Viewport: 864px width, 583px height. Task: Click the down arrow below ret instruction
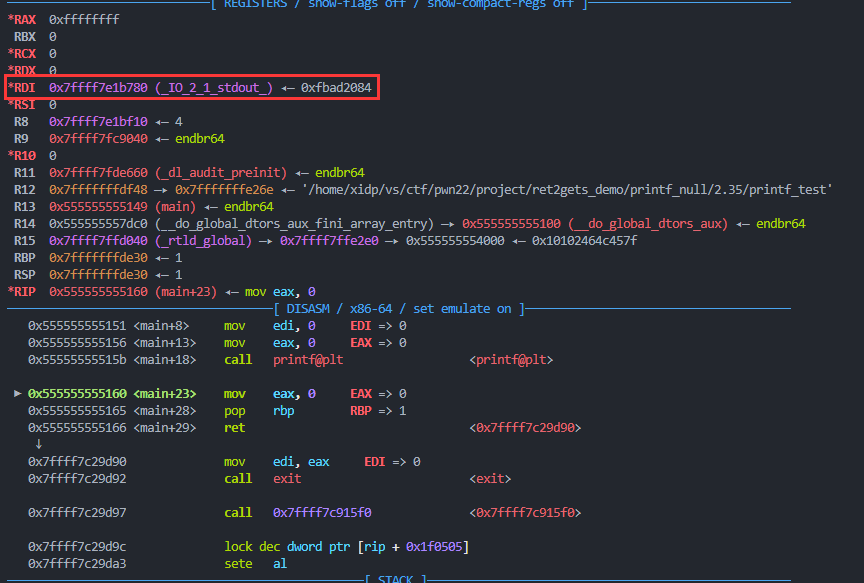(39, 444)
